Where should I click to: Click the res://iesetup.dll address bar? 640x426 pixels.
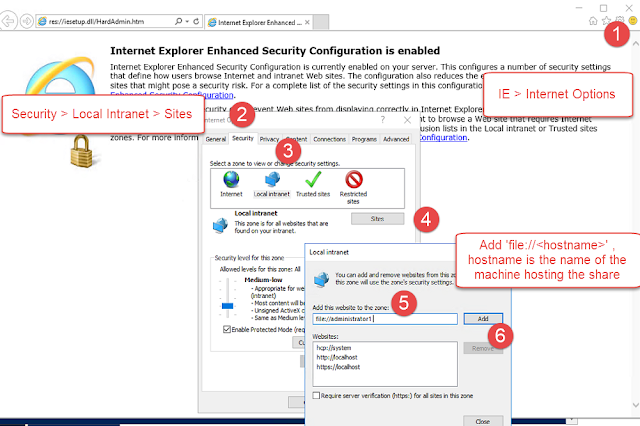(x=106, y=21)
